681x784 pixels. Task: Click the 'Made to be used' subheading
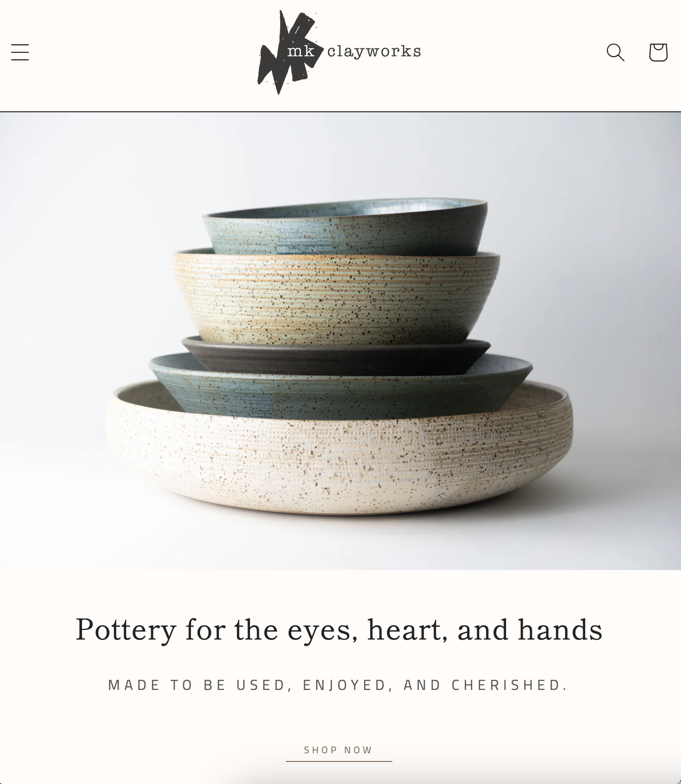339,685
